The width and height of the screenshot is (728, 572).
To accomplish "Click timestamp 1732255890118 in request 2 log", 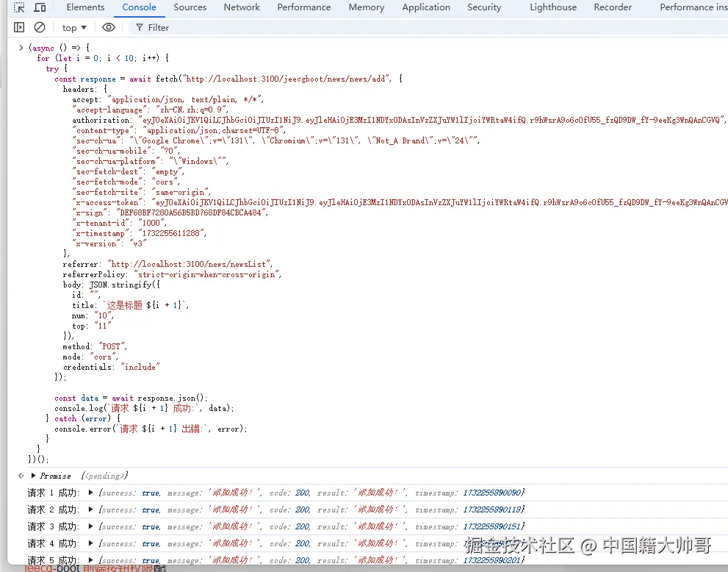I will [x=492, y=510].
